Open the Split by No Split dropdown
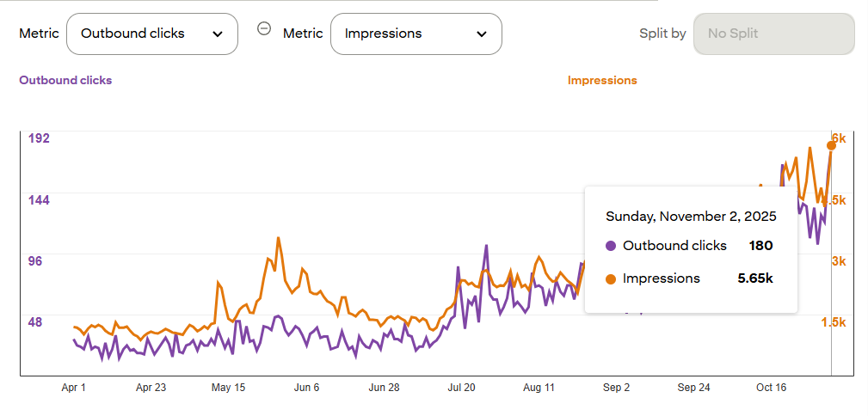 (x=773, y=34)
